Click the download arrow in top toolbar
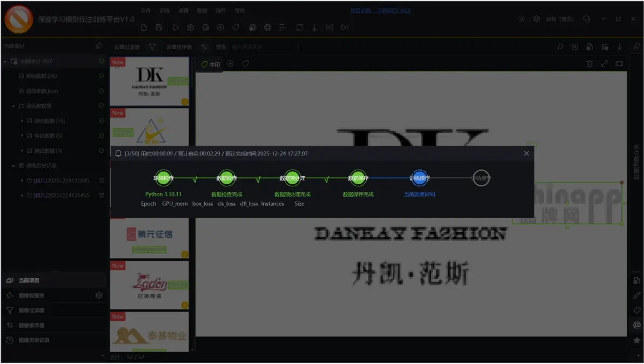Screen dimensions: 644x364 click(314, 28)
